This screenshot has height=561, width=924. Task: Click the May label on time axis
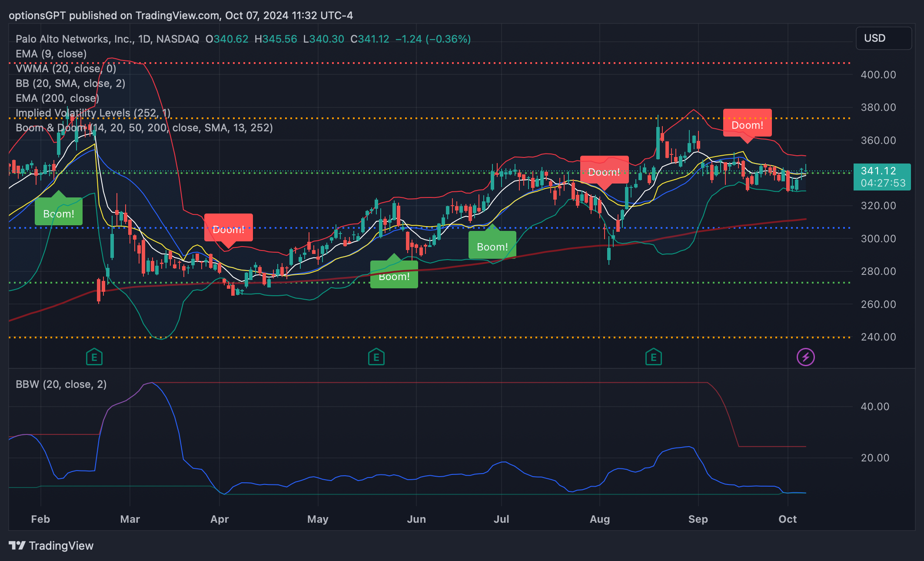318,519
